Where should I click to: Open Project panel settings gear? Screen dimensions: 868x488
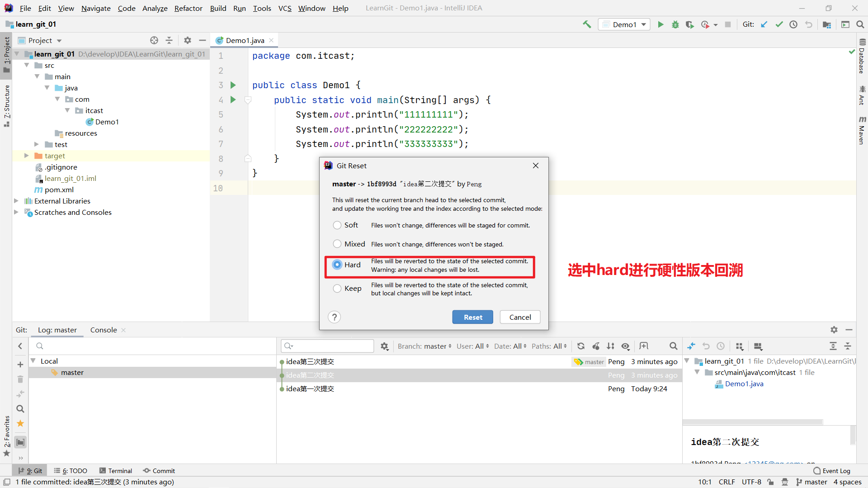(188, 40)
